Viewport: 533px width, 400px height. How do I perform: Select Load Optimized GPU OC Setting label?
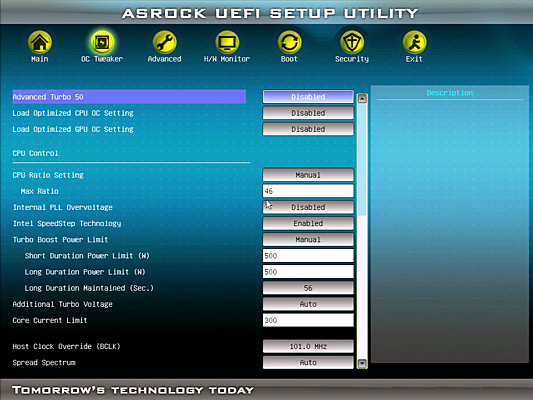click(x=73, y=129)
